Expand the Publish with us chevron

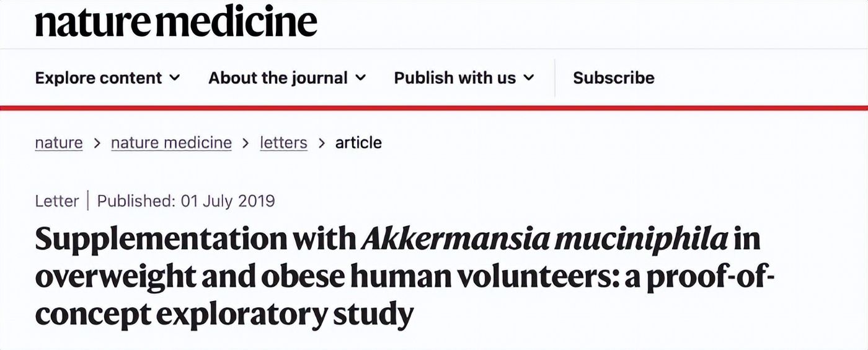coord(529,78)
